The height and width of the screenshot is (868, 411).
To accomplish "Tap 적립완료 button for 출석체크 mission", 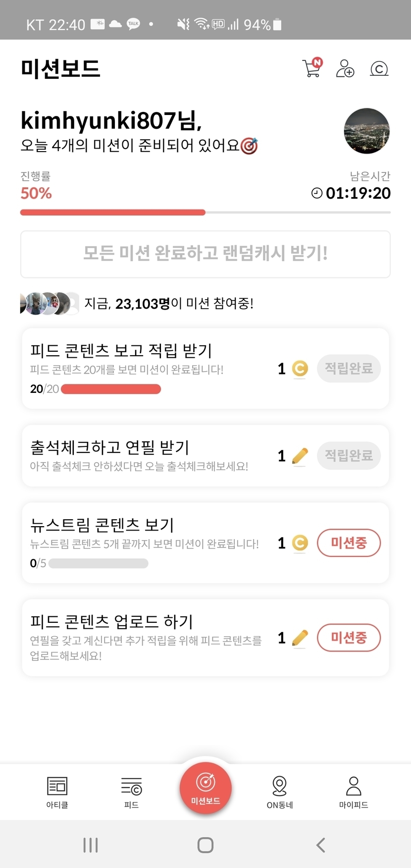I will [x=349, y=455].
